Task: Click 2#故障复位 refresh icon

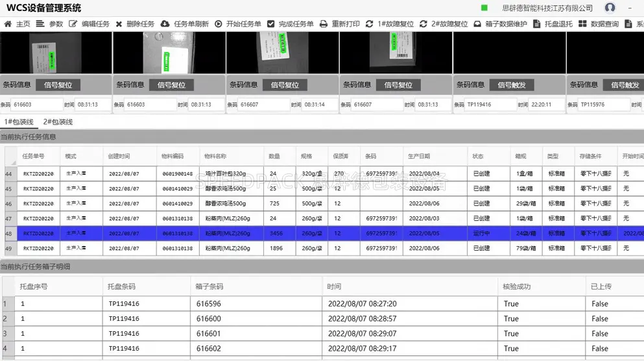Action: (x=423, y=24)
